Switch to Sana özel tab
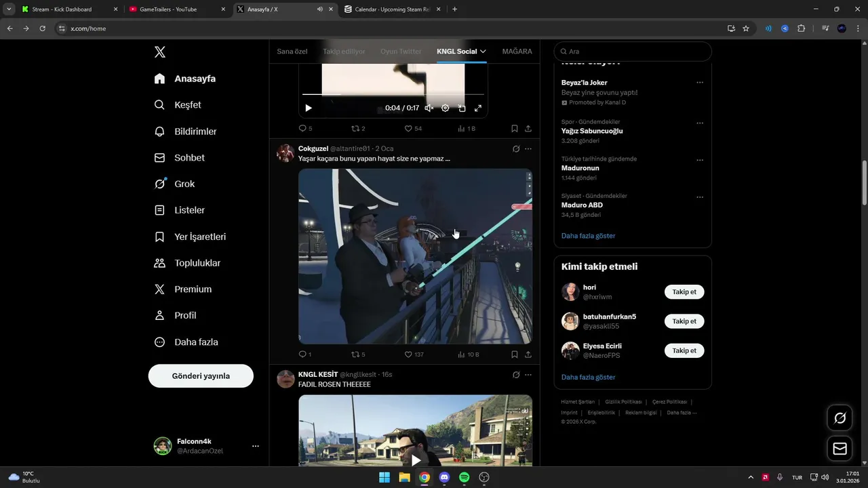The image size is (868, 488). (292, 52)
